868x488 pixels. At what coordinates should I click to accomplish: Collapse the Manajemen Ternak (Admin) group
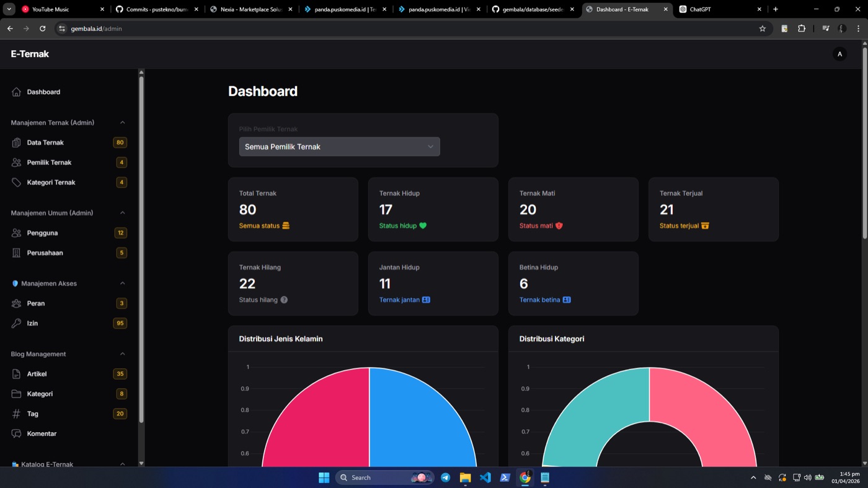tap(122, 123)
